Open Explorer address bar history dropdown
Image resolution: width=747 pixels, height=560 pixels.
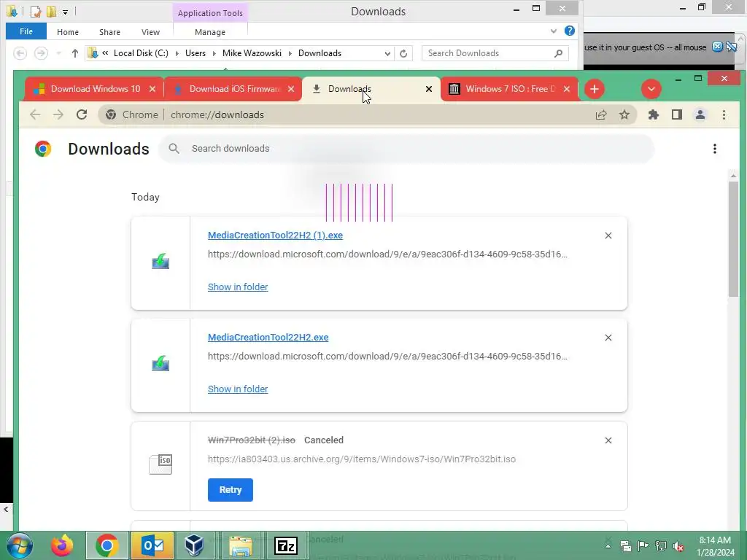387,54
